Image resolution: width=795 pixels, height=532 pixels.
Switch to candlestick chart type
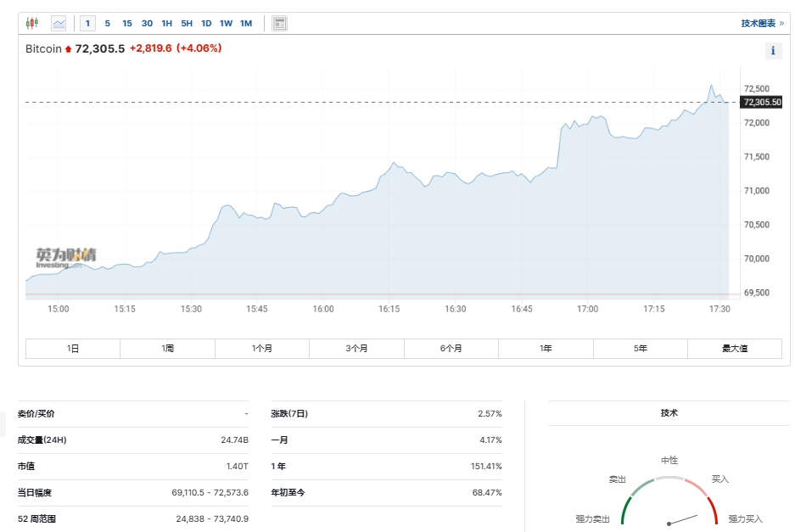click(x=32, y=23)
